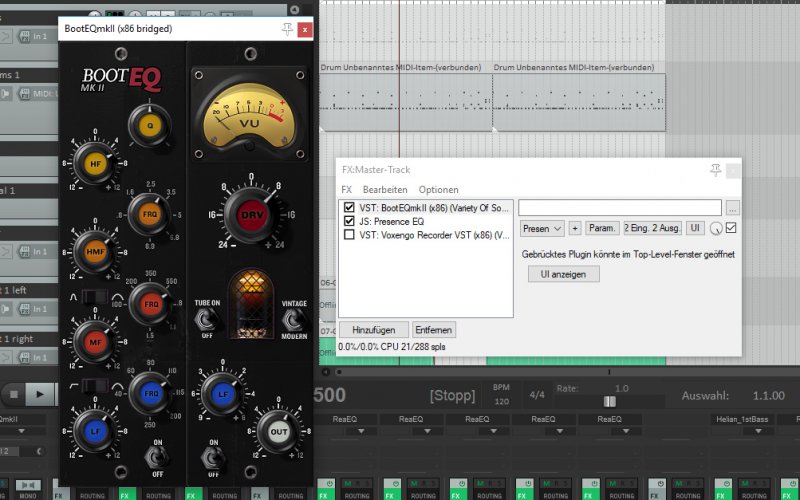Click the VU meter display
Image resolution: width=800 pixels, height=500 pixels.
pos(249,114)
